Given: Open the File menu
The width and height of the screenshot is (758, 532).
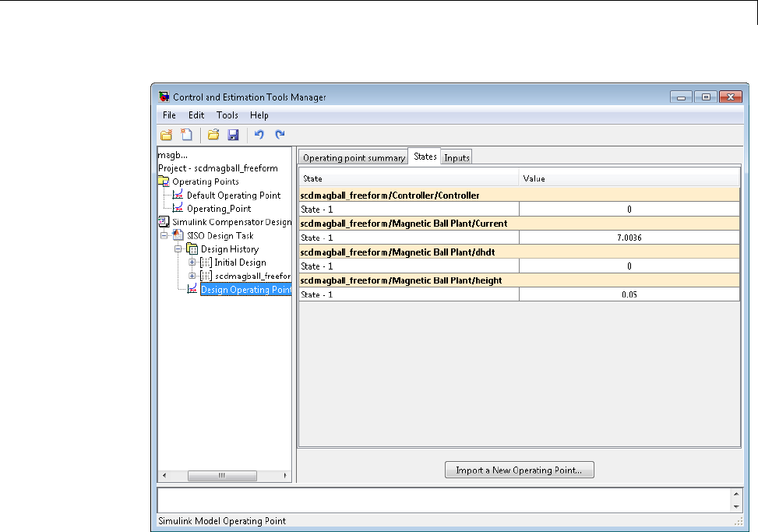Looking at the screenshot, I should click(169, 115).
